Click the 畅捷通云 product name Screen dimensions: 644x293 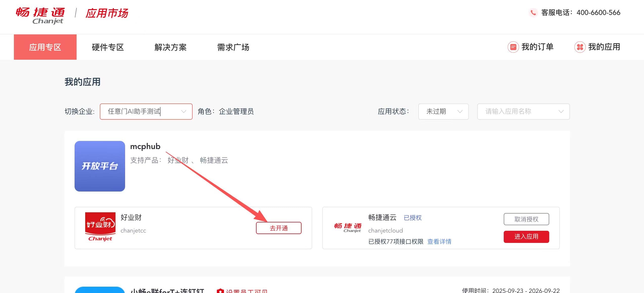[382, 217]
